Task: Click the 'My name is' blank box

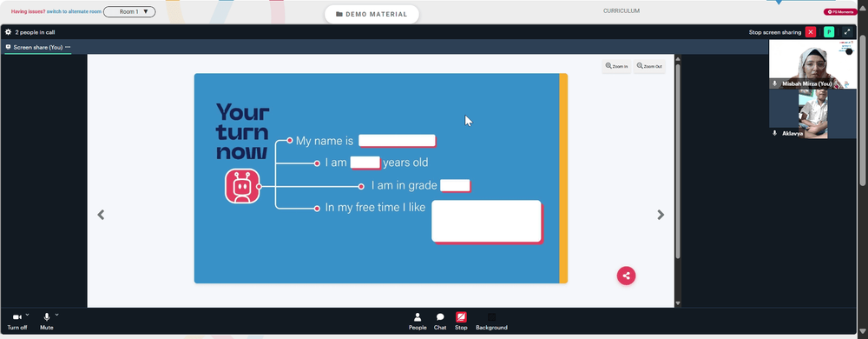Action: point(397,141)
